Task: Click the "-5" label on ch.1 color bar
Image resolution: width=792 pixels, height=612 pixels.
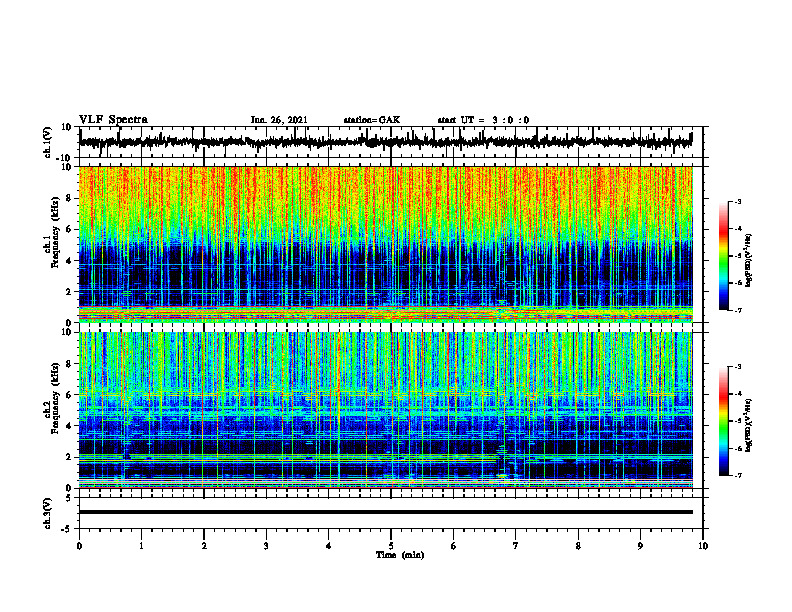Action: point(737,256)
